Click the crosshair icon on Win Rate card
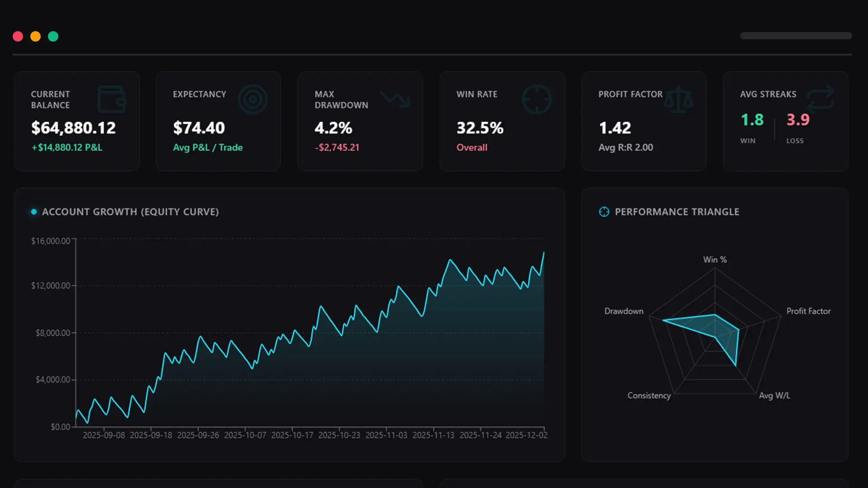Image resolution: width=868 pixels, height=488 pixels. point(537,99)
